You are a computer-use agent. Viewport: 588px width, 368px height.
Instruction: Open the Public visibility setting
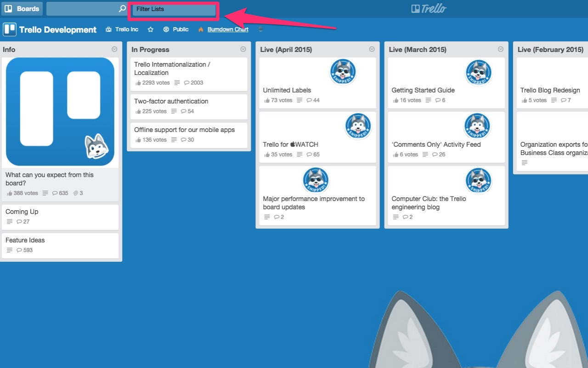tap(176, 29)
